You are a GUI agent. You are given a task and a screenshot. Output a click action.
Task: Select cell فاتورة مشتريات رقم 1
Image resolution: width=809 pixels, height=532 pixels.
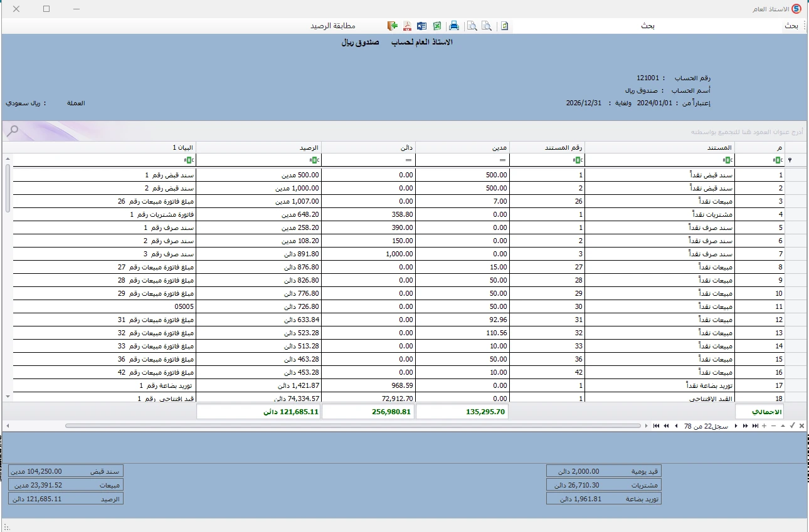coord(104,214)
